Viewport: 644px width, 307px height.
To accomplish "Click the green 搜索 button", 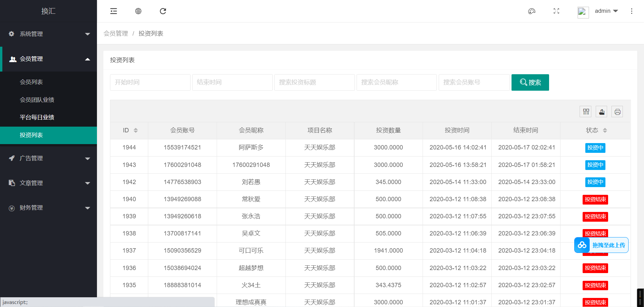I will (x=530, y=82).
